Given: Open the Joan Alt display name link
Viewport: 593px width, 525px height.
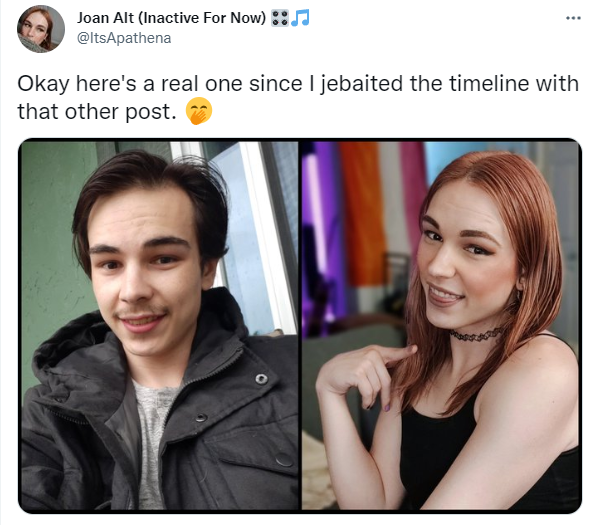Looking at the screenshot, I should pyautogui.click(x=105, y=18).
